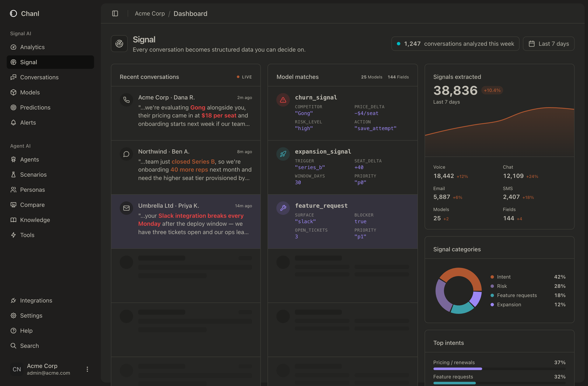588x386 pixels.
Task: Click Acme Corp breadcrumb link
Action: tap(150, 14)
